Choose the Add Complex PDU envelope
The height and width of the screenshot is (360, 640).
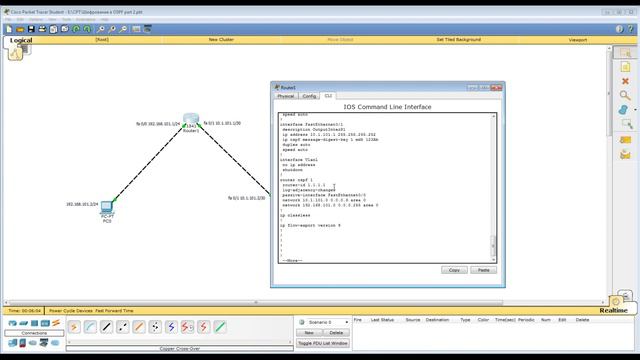coord(625,155)
